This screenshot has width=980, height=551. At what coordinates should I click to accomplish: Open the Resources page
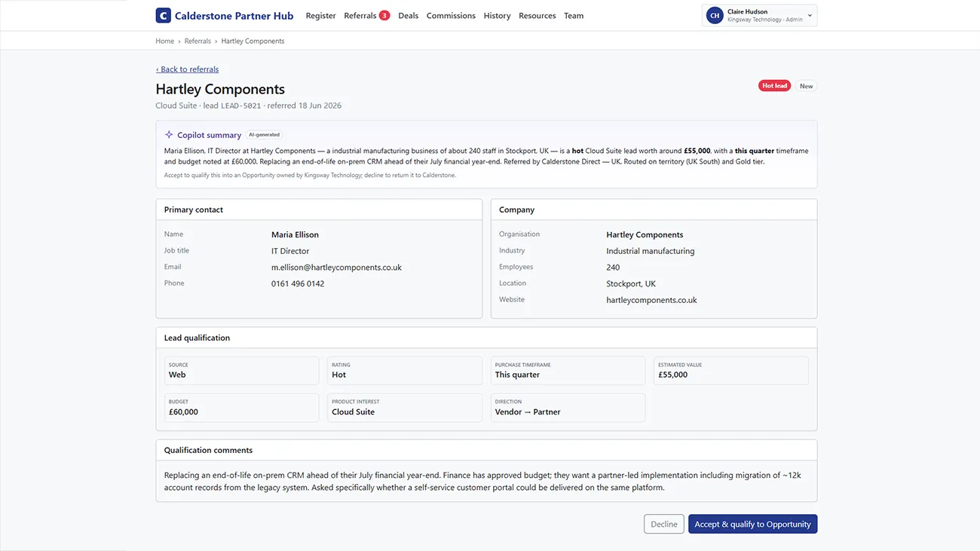[x=537, y=16]
